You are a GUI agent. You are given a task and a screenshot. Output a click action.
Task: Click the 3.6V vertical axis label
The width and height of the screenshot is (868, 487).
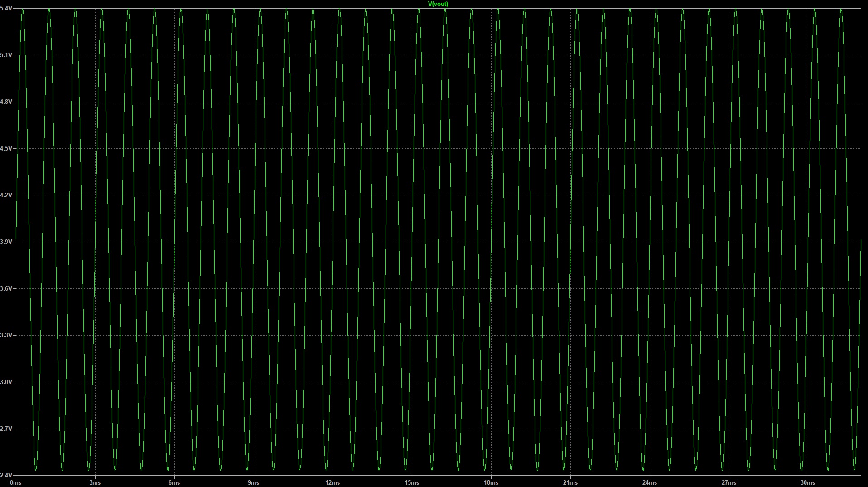point(6,288)
